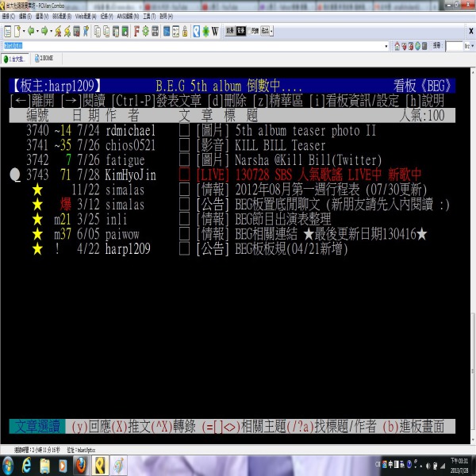Open preferences with green gear icon
This screenshot has width=476, height=476.
coord(146,31)
